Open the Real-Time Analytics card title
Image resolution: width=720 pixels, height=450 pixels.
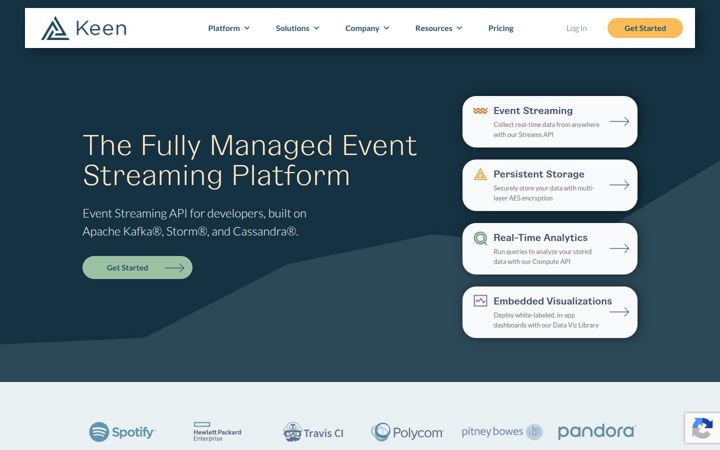[540, 237]
